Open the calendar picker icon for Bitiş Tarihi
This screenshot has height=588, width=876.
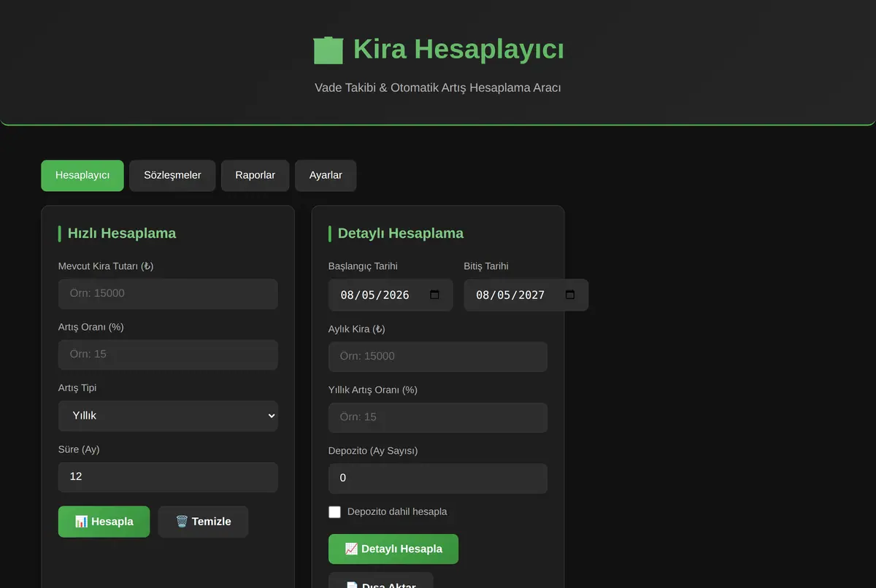click(x=570, y=295)
